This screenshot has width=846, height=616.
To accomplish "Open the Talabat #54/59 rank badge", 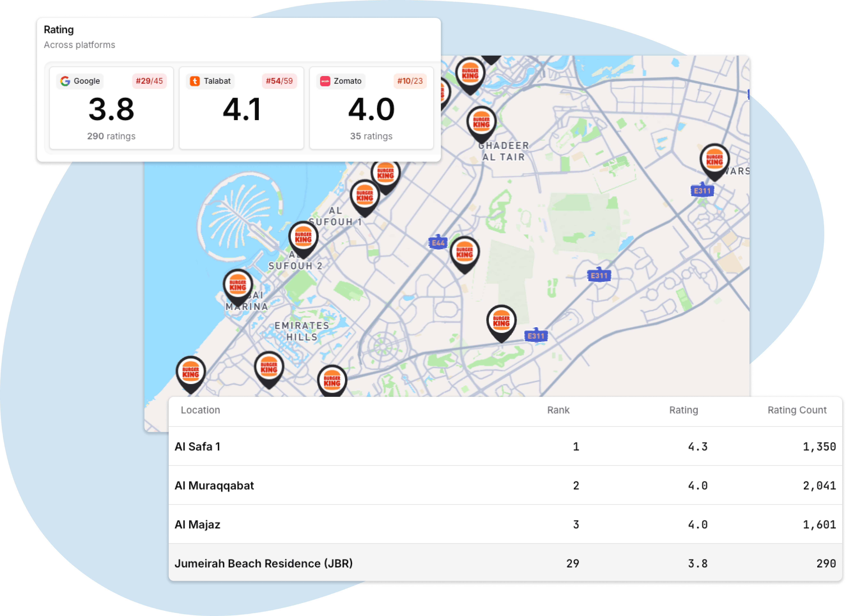I will tap(279, 81).
